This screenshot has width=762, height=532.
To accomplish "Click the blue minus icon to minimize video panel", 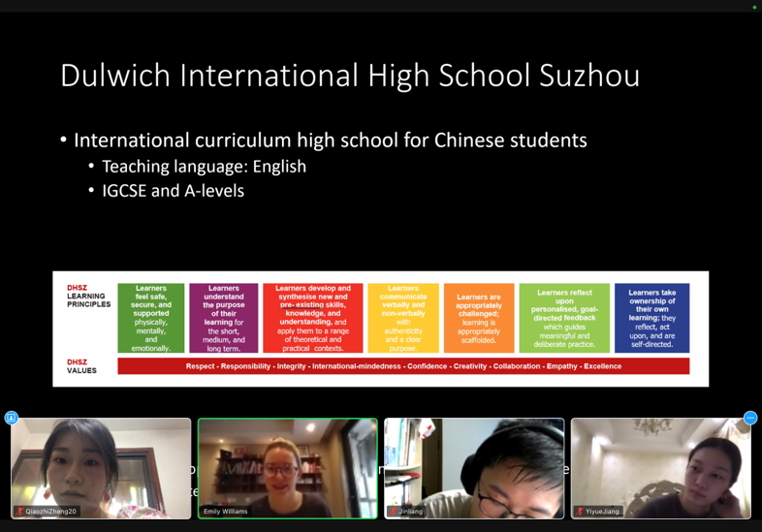I will pyautogui.click(x=750, y=418).
